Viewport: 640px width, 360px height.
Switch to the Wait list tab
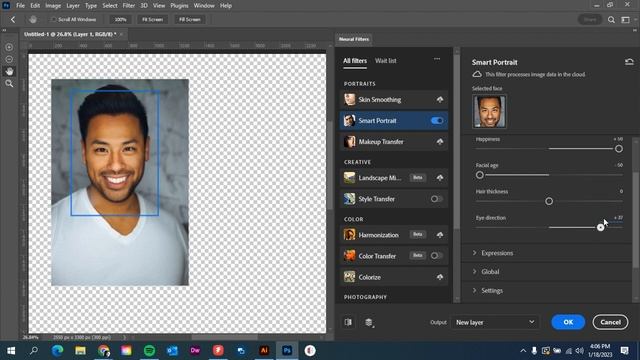386,61
